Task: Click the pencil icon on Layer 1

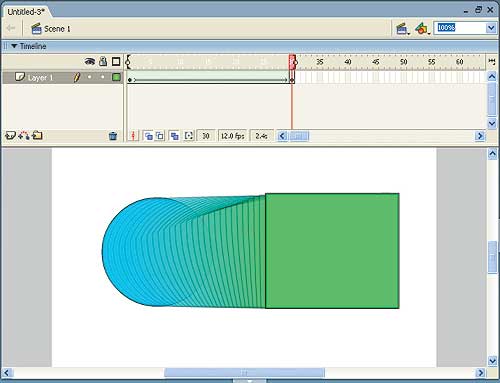Action: pyautogui.click(x=77, y=77)
